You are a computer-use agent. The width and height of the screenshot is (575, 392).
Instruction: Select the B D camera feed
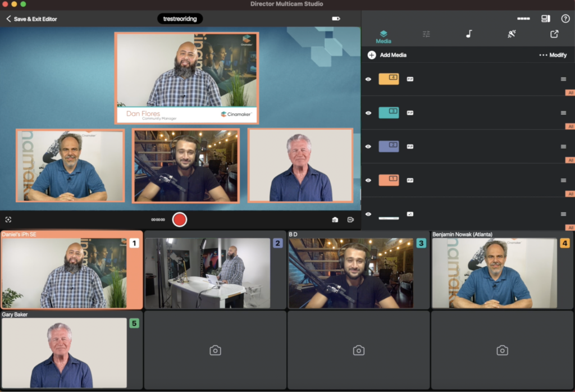click(x=358, y=270)
